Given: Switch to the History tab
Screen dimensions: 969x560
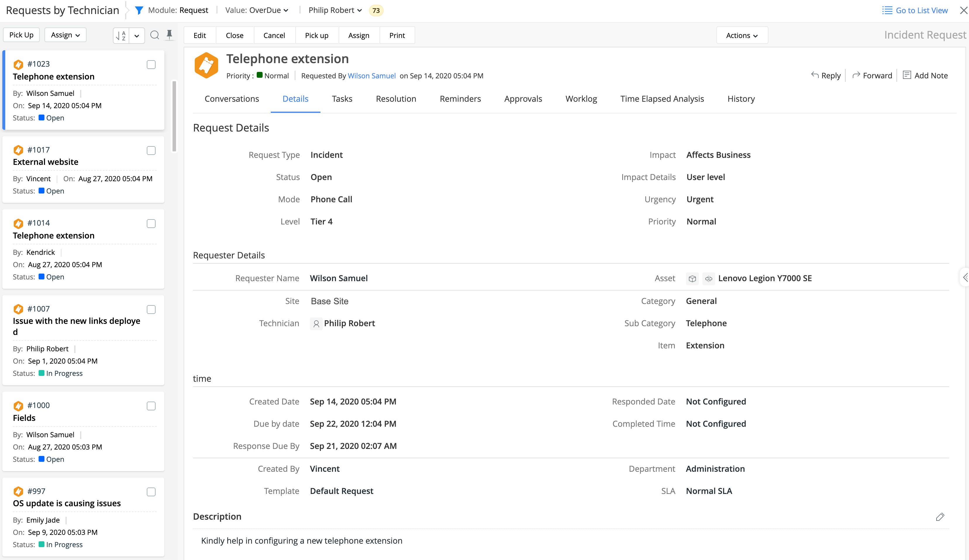Looking at the screenshot, I should point(741,99).
